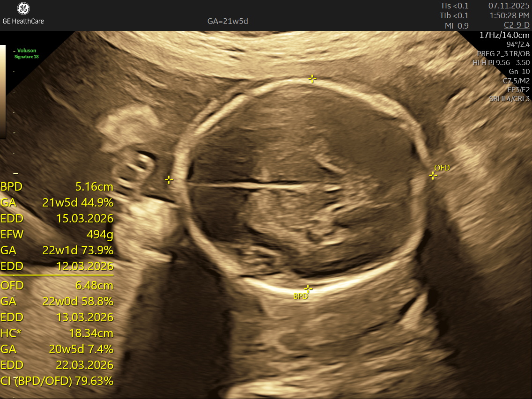Viewport: 532px width, 399px height.
Task: Click the yellow OFD label on image
Action: click(x=442, y=168)
